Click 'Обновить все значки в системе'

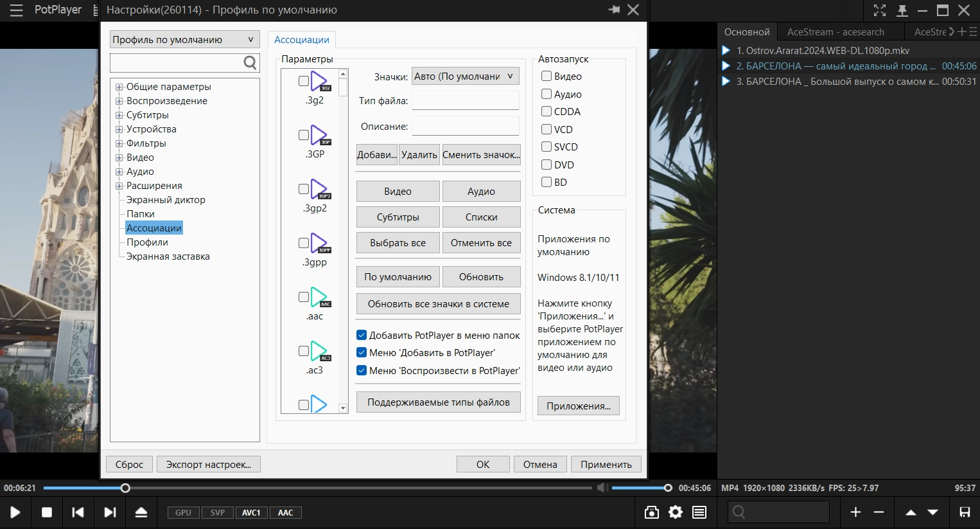438,304
